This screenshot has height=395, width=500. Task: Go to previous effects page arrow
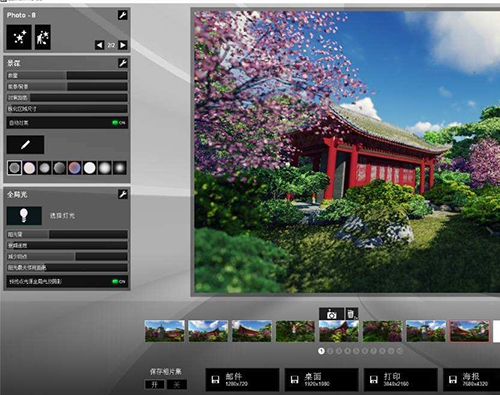[100, 45]
